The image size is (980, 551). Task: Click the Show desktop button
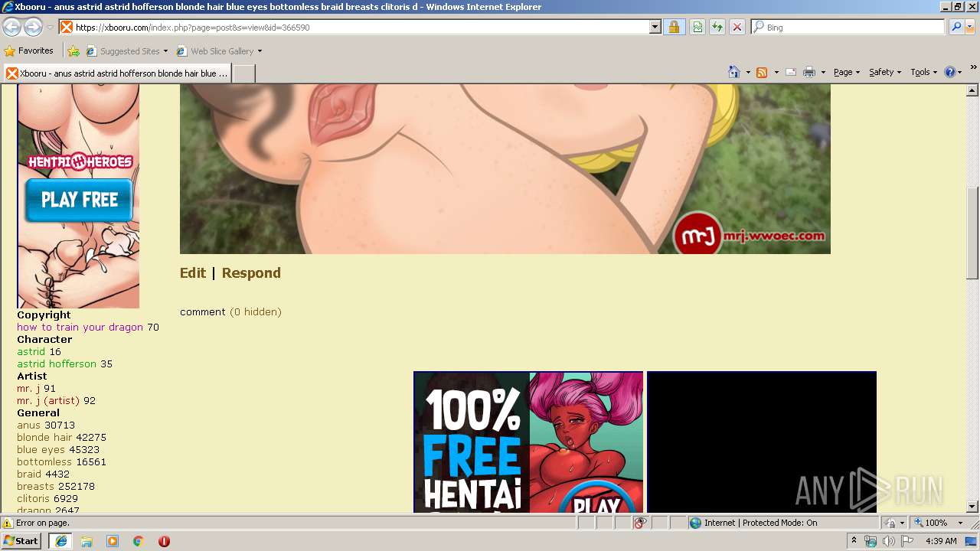pyautogui.click(x=972, y=541)
